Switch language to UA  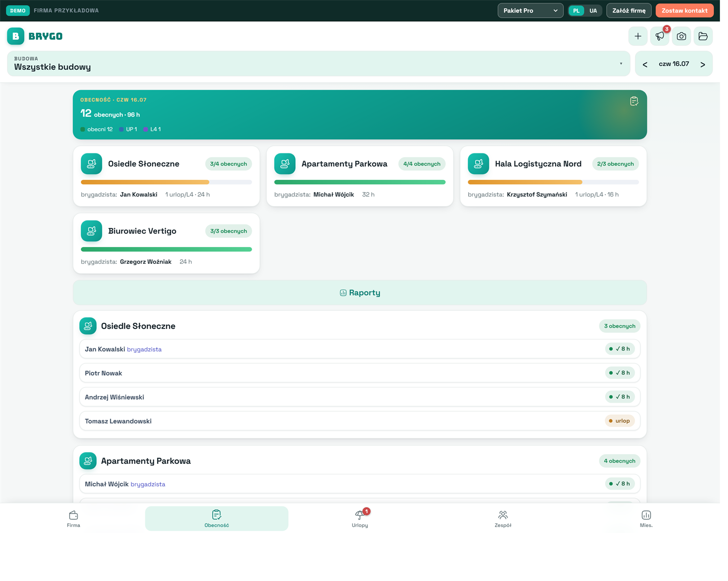pyautogui.click(x=593, y=11)
